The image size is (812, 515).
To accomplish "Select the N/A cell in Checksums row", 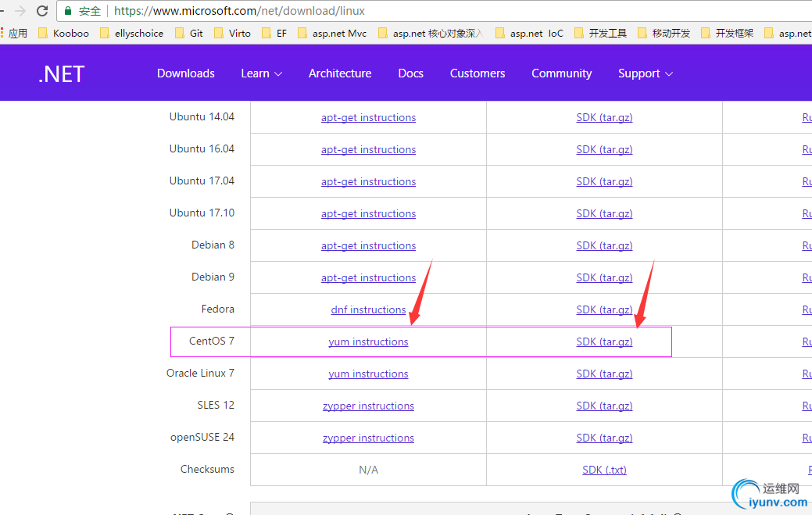I will tap(368, 470).
